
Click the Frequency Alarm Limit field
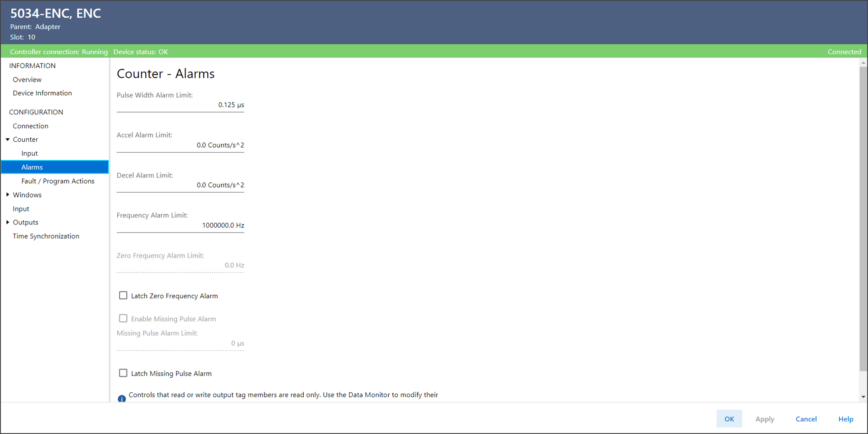click(180, 225)
